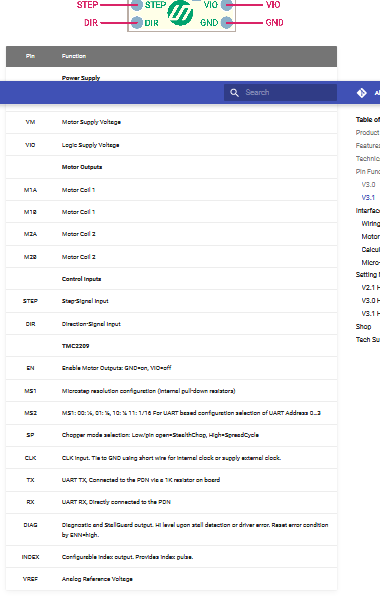Open the Technical section link

(368, 159)
